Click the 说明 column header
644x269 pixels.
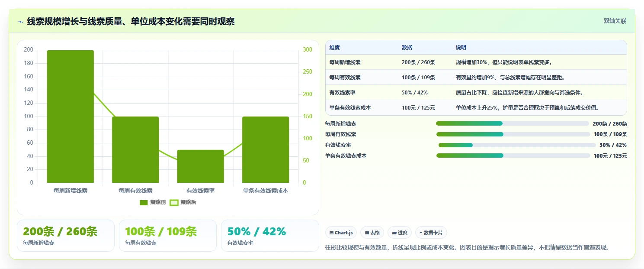tap(461, 48)
